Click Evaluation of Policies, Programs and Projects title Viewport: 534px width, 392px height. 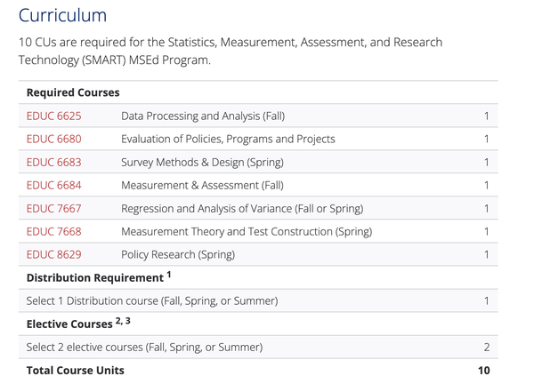[228, 140]
